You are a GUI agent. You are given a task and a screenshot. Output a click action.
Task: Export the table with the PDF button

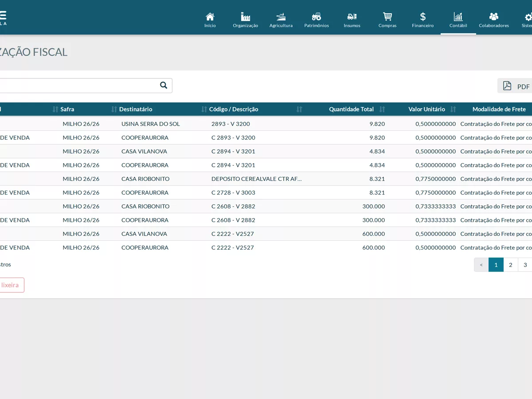coord(515,86)
